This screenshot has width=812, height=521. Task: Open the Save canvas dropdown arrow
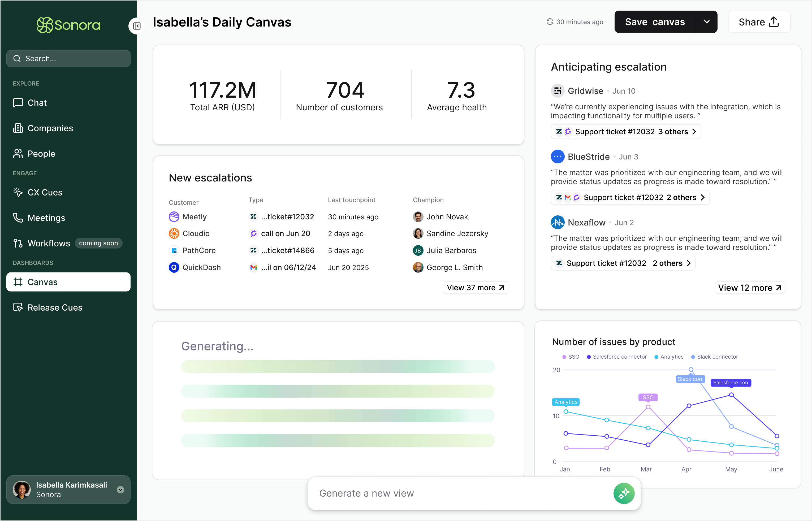pyautogui.click(x=706, y=22)
